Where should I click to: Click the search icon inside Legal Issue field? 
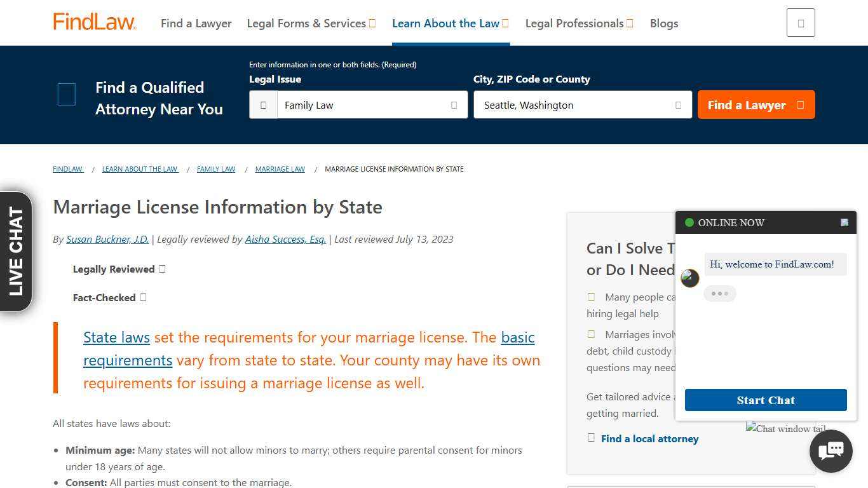pos(264,105)
